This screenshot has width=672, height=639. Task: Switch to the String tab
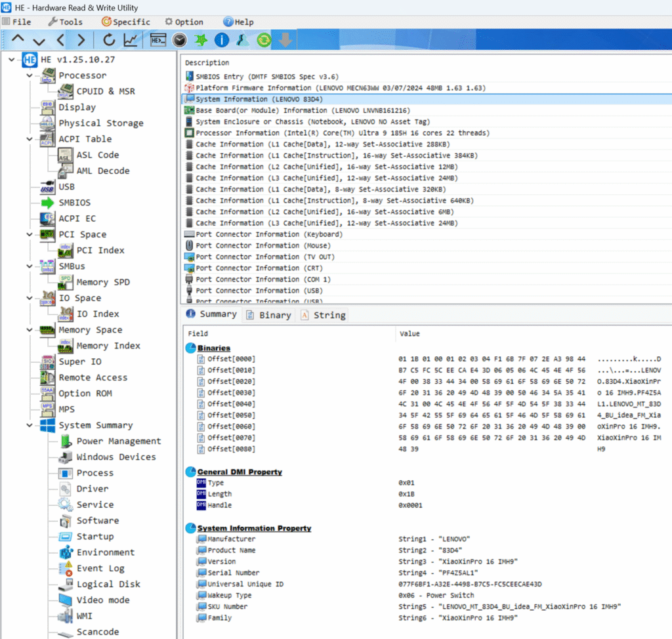click(x=323, y=315)
